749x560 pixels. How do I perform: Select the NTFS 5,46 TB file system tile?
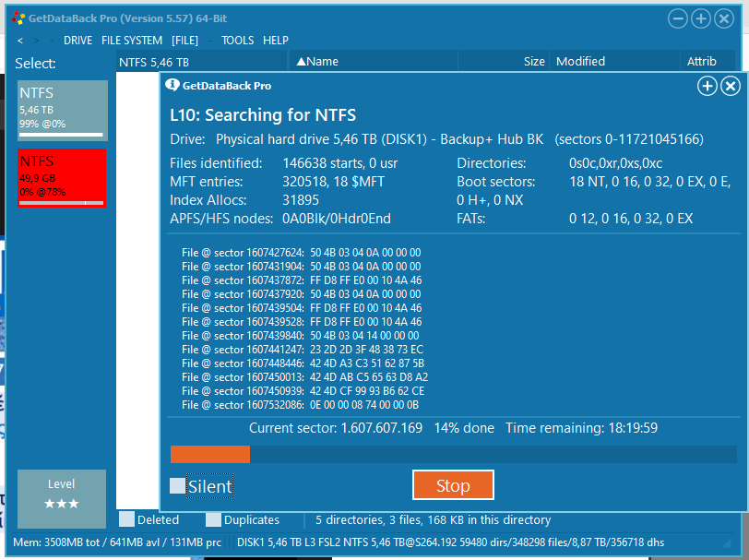click(63, 111)
